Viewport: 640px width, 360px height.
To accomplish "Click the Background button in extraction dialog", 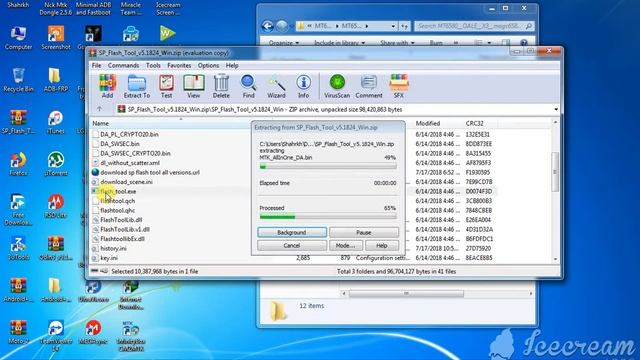I will click(x=292, y=232).
